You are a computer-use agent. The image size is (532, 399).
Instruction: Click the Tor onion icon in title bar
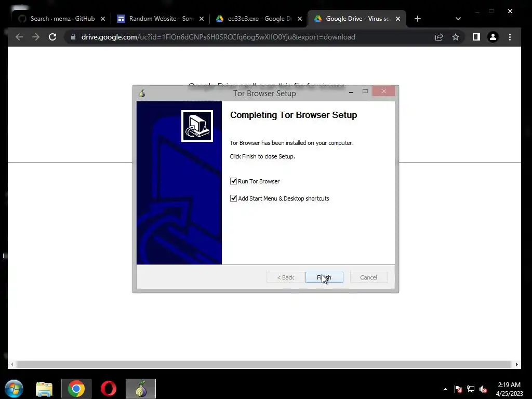point(142,93)
